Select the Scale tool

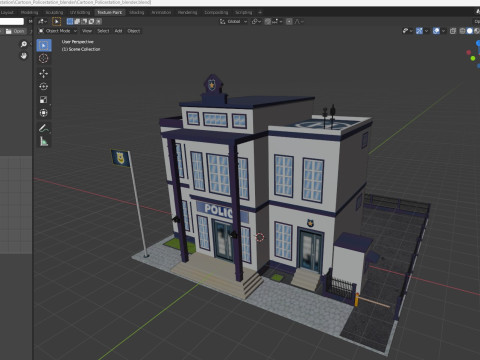44,100
